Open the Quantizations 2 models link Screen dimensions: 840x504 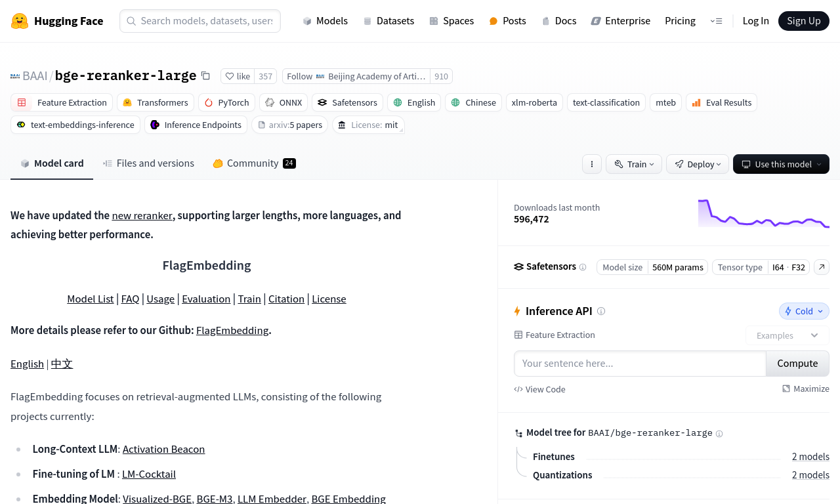(x=810, y=475)
